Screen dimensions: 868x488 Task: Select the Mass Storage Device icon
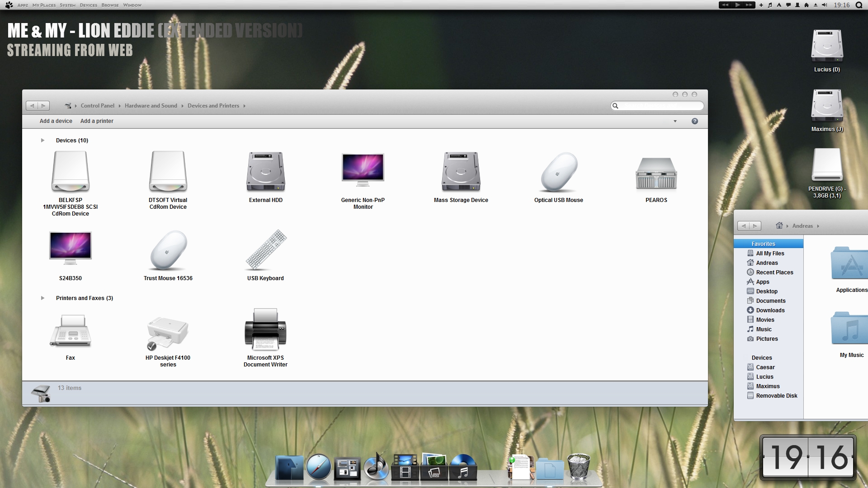click(461, 172)
